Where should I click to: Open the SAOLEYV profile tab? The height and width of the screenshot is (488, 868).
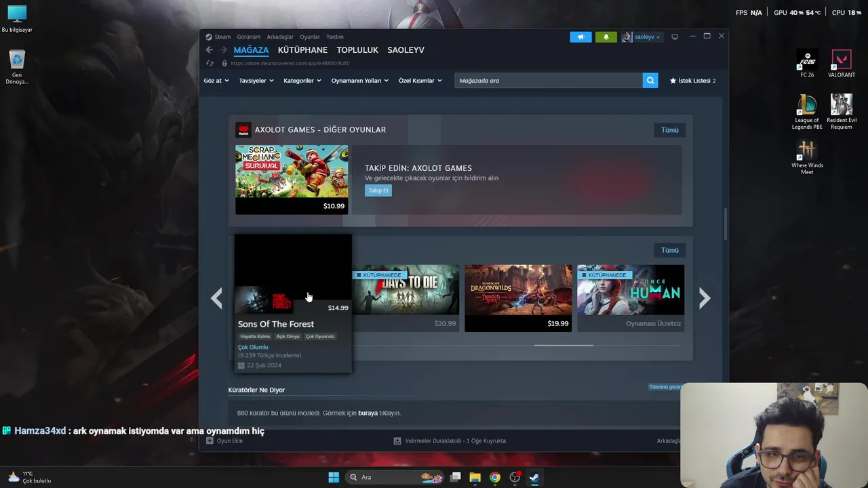[x=406, y=50]
